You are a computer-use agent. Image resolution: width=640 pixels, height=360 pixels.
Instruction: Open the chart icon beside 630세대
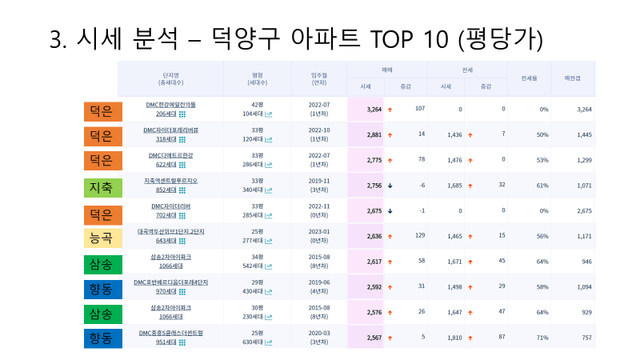(x=268, y=342)
